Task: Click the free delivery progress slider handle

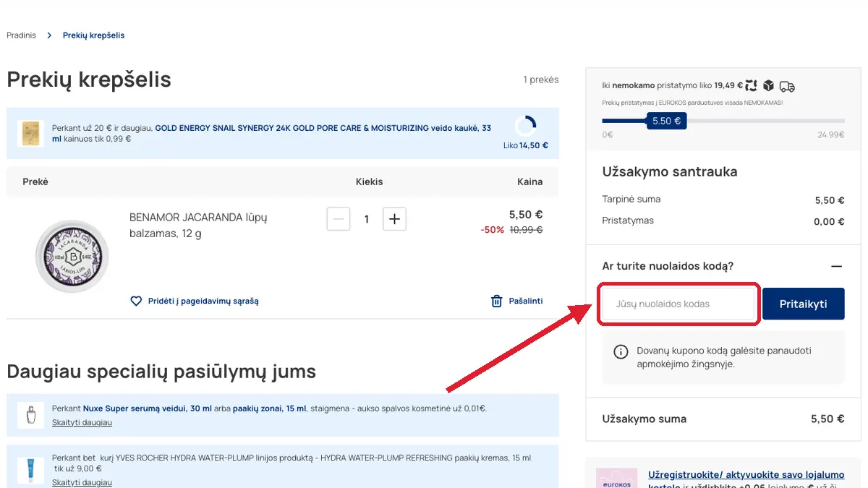Action: [x=666, y=121]
